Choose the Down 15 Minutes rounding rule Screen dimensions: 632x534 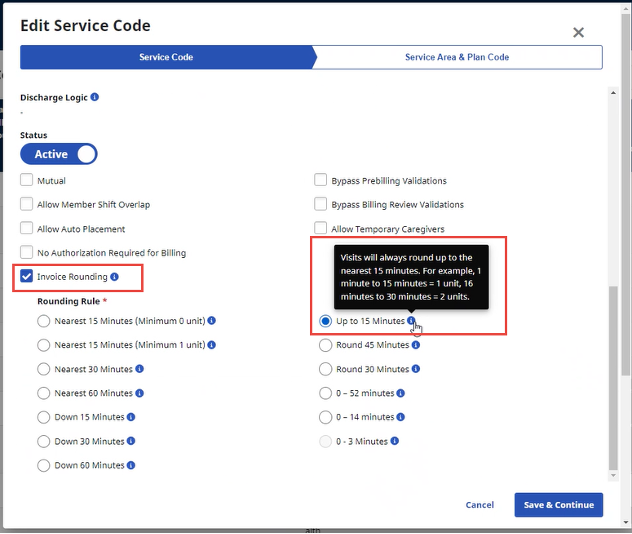pos(44,417)
